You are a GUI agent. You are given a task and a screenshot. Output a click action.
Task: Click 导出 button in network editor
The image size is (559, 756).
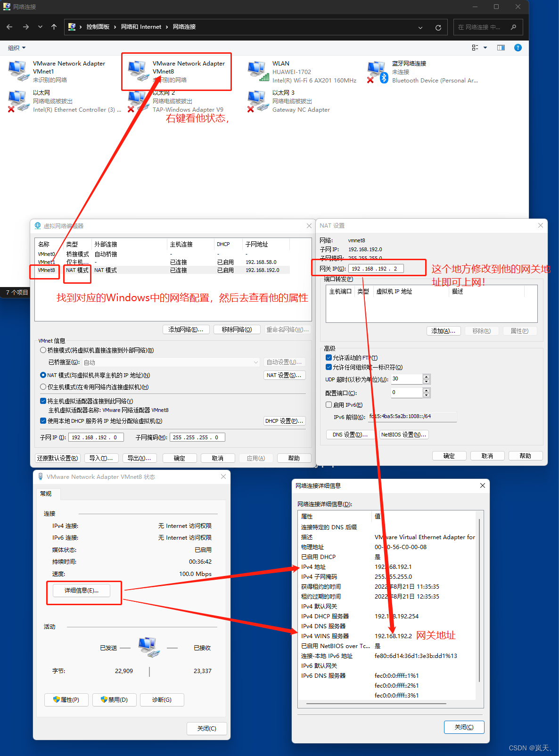click(139, 458)
